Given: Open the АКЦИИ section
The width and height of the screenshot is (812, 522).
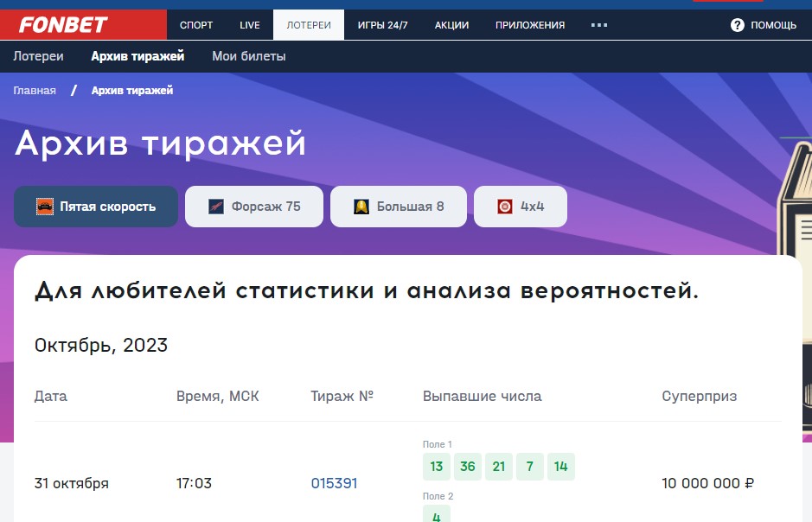Looking at the screenshot, I should pos(451,25).
